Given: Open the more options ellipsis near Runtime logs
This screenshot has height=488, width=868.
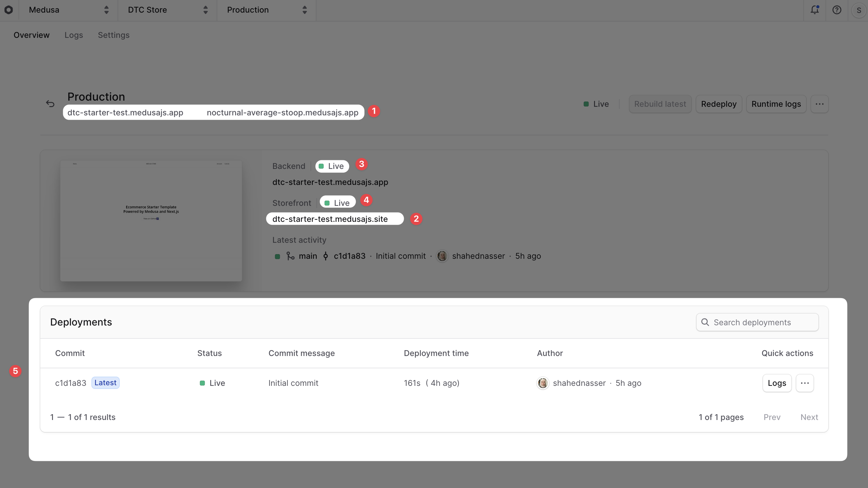Looking at the screenshot, I should 820,104.
